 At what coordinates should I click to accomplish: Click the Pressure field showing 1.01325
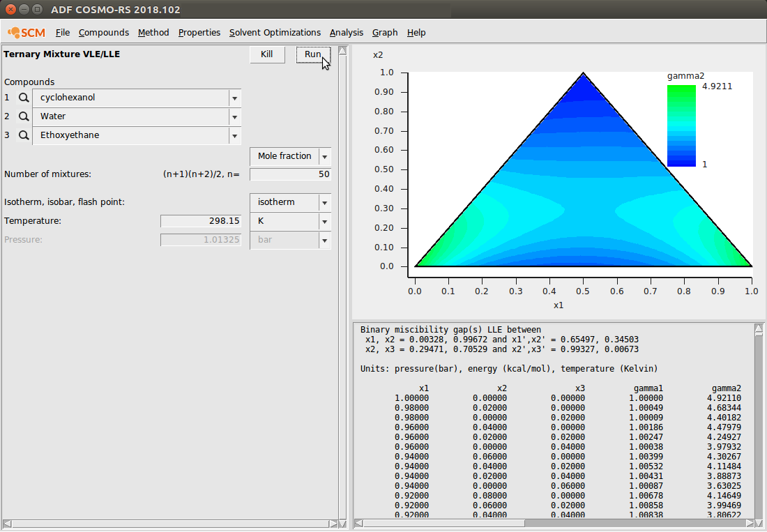pos(201,240)
